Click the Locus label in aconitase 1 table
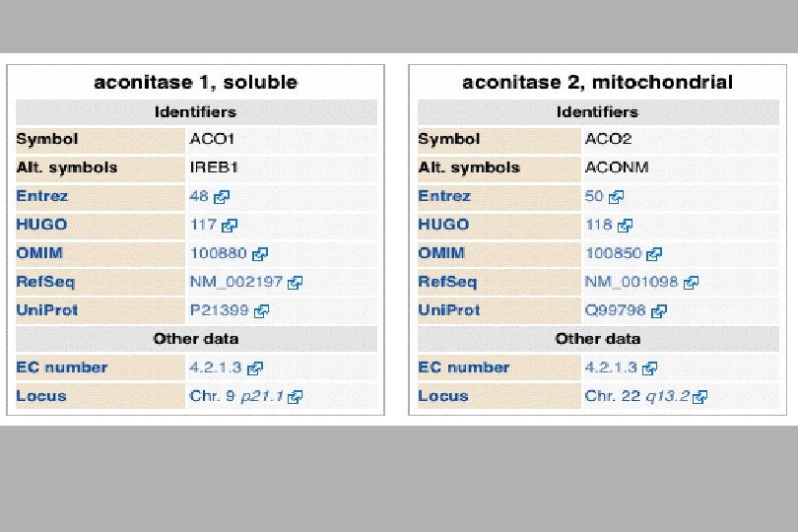The width and height of the screenshot is (798, 532). pyautogui.click(x=41, y=396)
